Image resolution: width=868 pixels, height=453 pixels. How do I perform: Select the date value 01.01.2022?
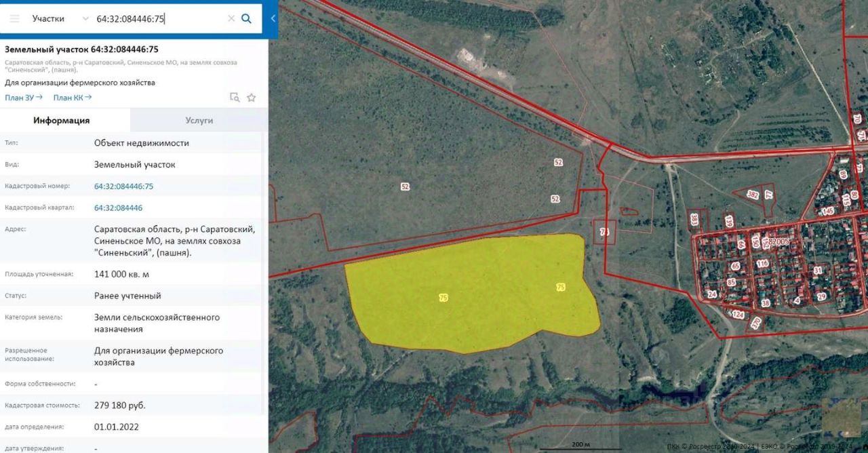[x=118, y=427]
